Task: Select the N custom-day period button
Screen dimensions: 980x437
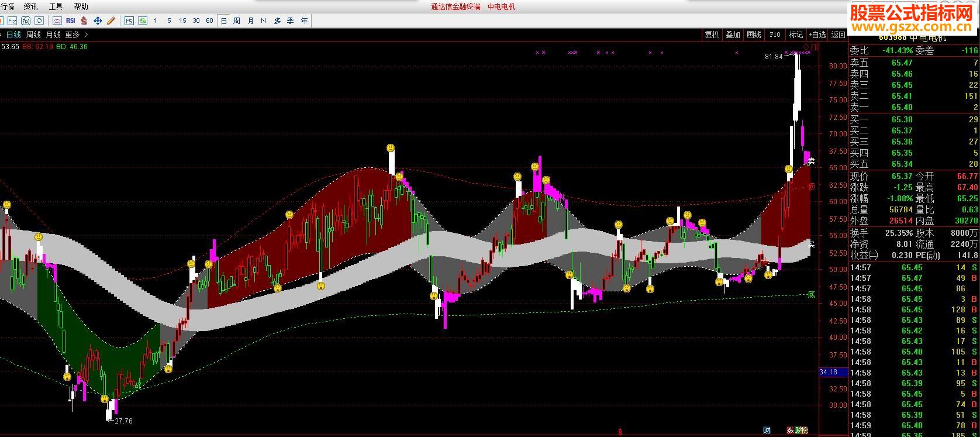Action: pyautogui.click(x=263, y=20)
